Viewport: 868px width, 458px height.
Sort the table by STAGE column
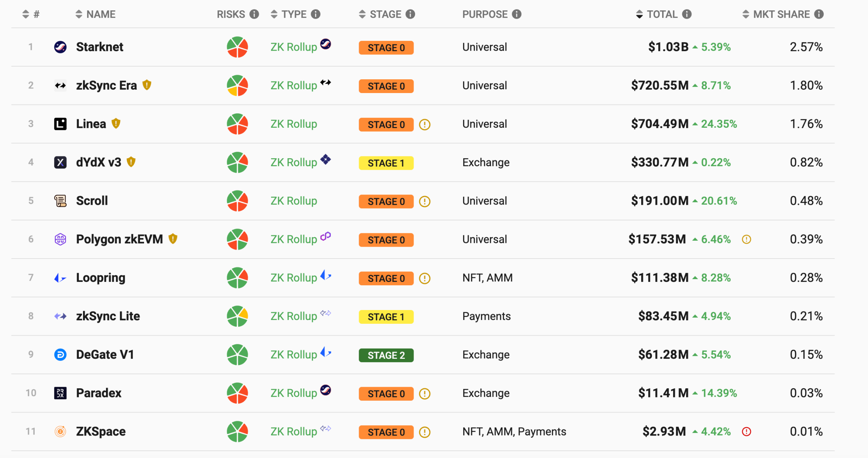362,14
